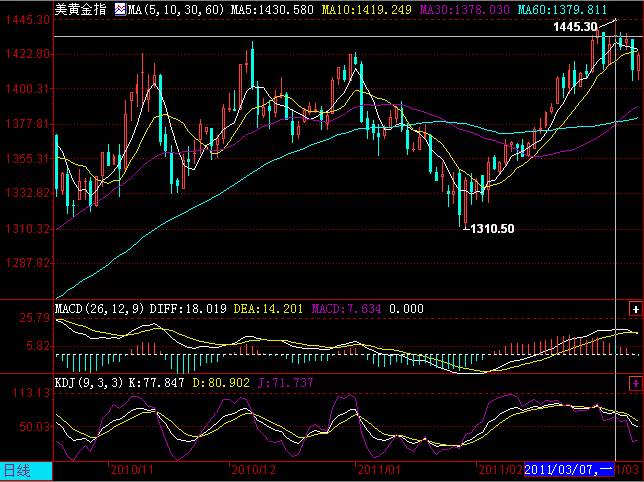Image resolution: width=644 pixels, height=482 pixels.
Task: Click the MA indicator icon beside 美黄金指
Action: pyautogui.click(x=120, y=9)
